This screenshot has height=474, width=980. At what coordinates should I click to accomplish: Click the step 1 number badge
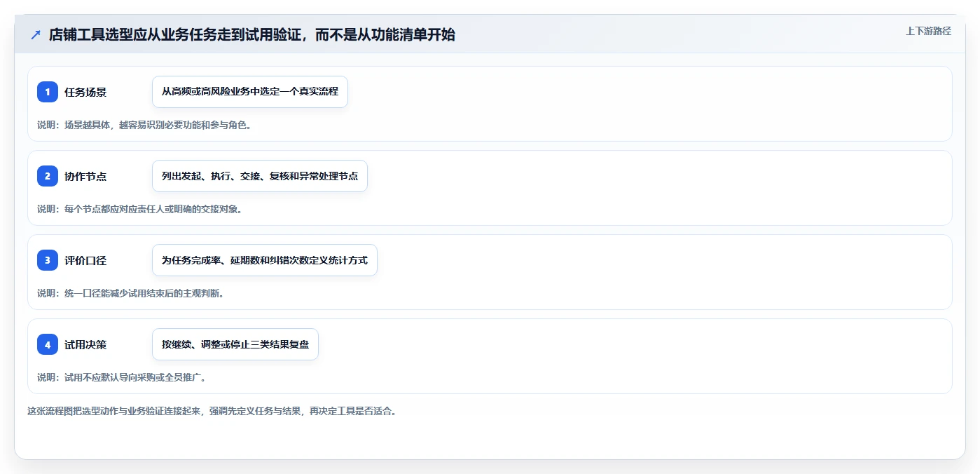point(48,92)
